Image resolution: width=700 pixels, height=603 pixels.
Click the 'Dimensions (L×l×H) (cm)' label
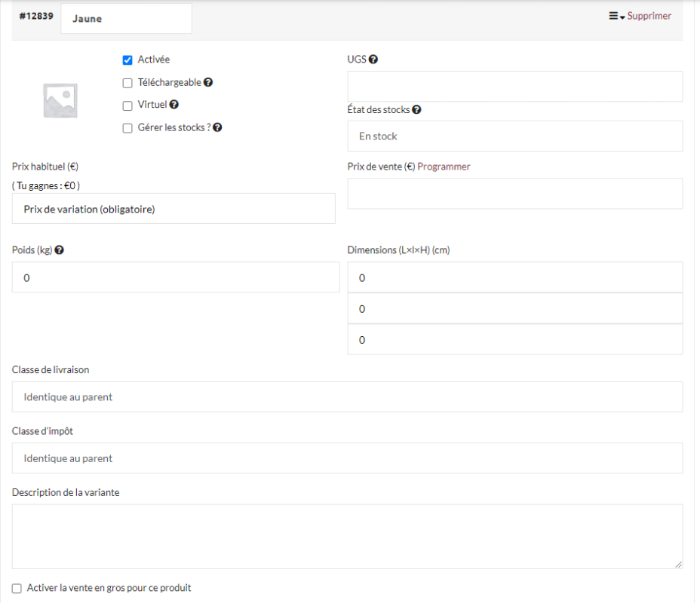point(399,250)
